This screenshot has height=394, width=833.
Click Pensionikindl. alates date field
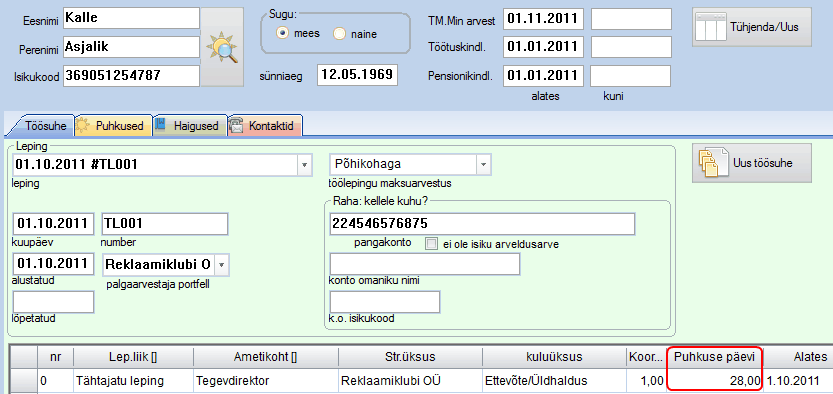543,76
